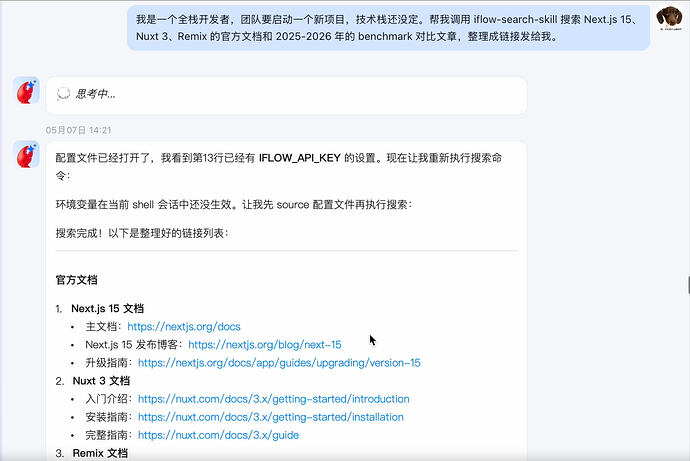The image size is (690, 461).
Task: Open the Next.js 15 blog release link
Action: click(265, 344)
